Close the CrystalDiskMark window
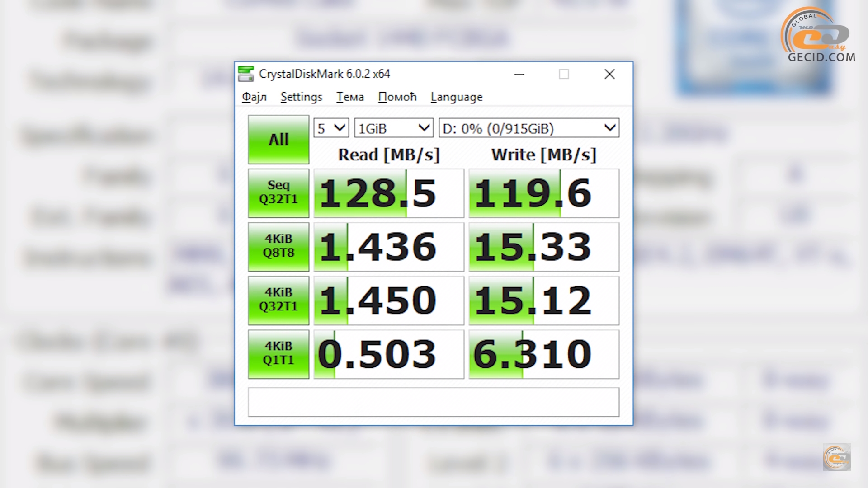The image size is (868, 488). pos(609,74)
